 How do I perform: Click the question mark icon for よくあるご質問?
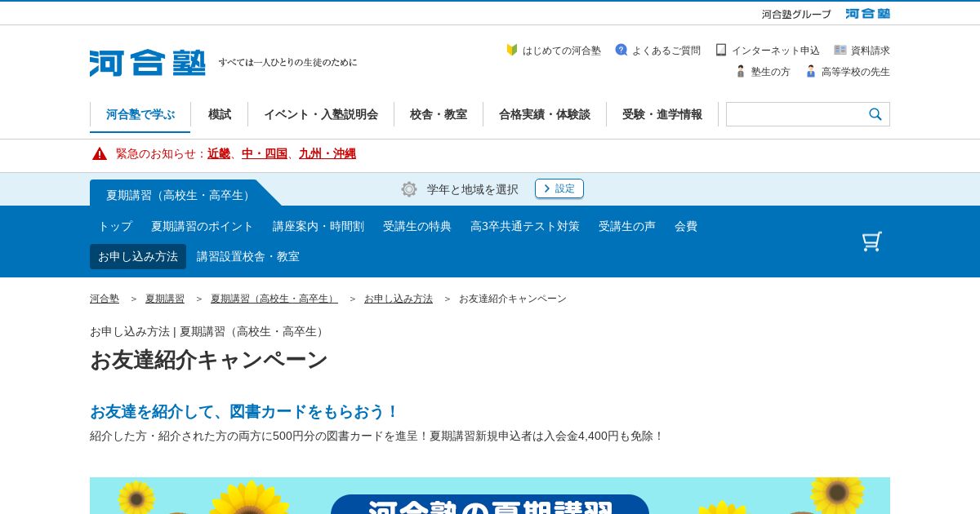point(621,50)
